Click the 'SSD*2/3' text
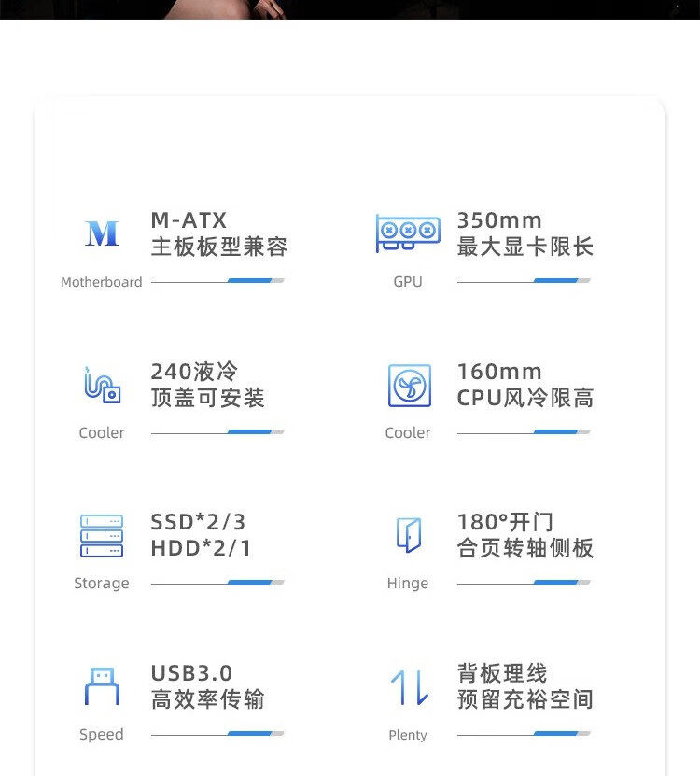This screenshot has height=776, width=700. [198, 522]
